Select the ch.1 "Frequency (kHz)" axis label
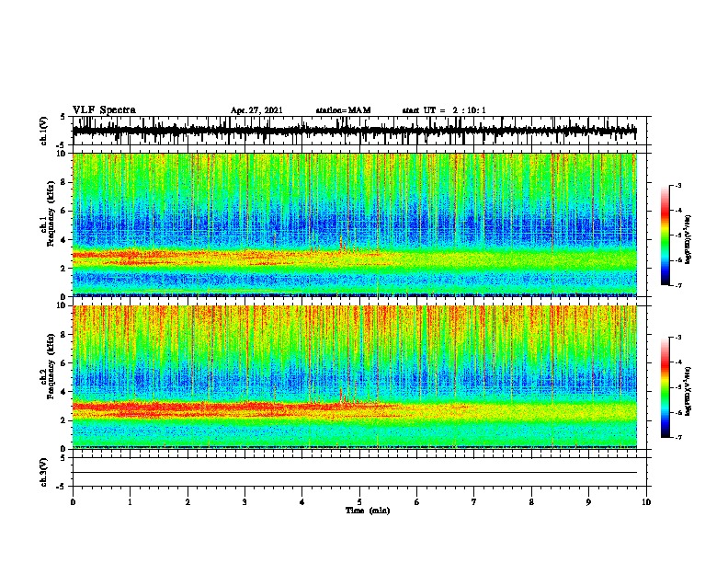 click(x=51, y=213)
